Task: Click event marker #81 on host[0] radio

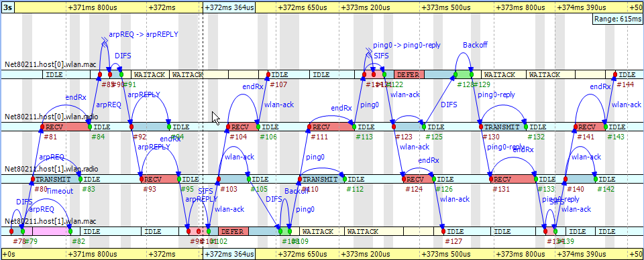Action: click(42, 127)
